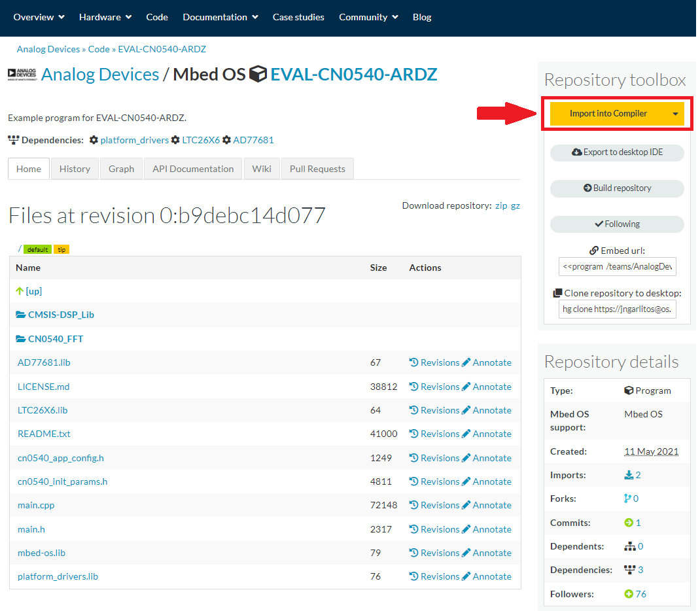
Task: Click the Build repository button
Action: [617, 188]
